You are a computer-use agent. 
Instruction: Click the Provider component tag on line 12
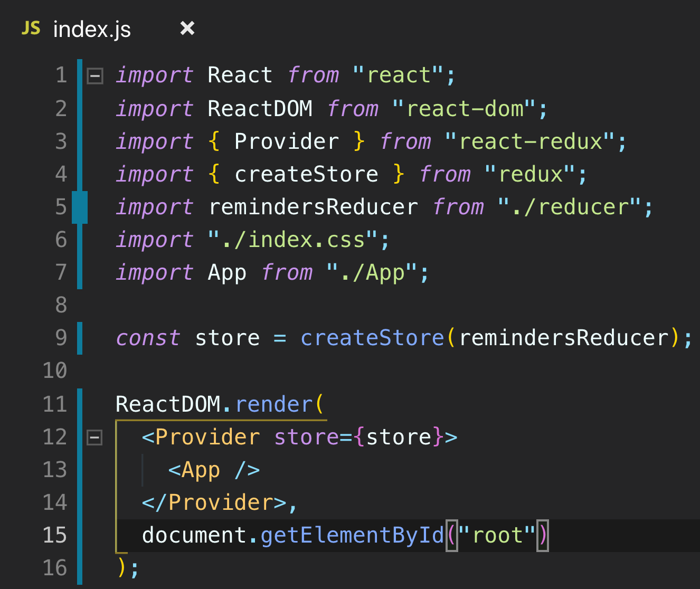[x=201, y=437]
